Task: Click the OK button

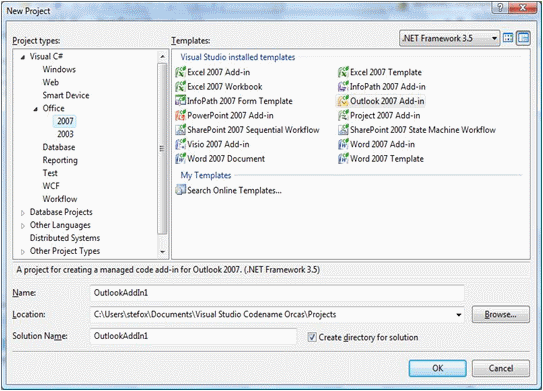Action: 437,368
